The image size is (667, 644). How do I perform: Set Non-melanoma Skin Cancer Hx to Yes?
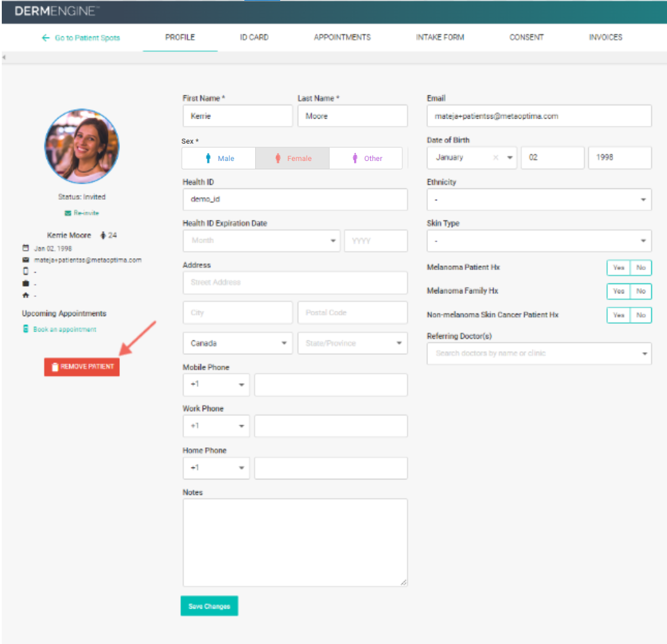click(x=619, y=315)
